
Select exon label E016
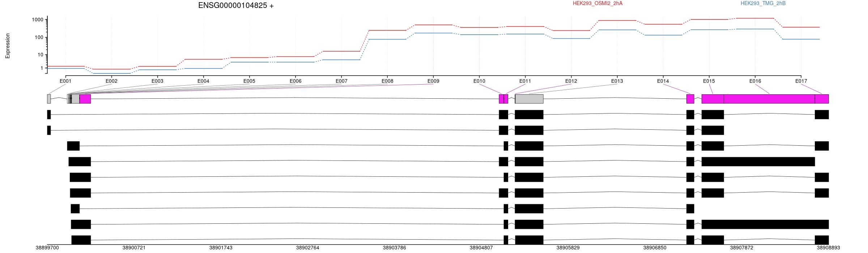(x=755, y=81)
